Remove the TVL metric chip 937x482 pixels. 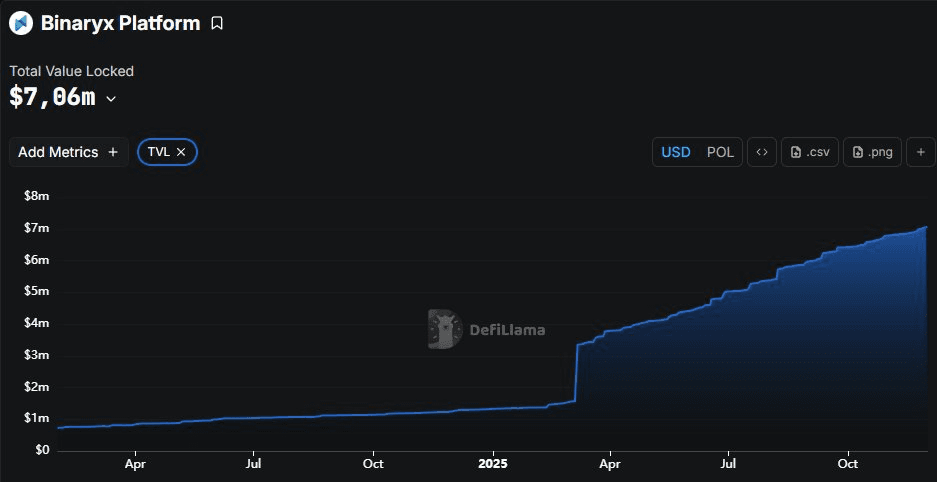(181, 152)
